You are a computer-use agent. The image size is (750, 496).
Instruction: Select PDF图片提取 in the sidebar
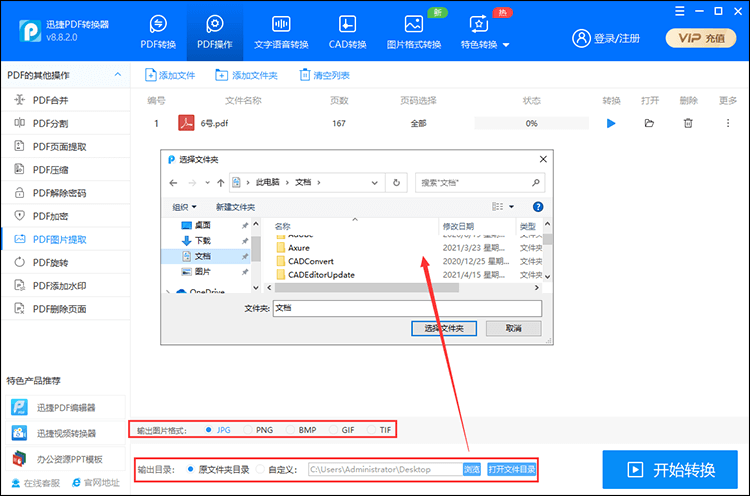point(66,239)
